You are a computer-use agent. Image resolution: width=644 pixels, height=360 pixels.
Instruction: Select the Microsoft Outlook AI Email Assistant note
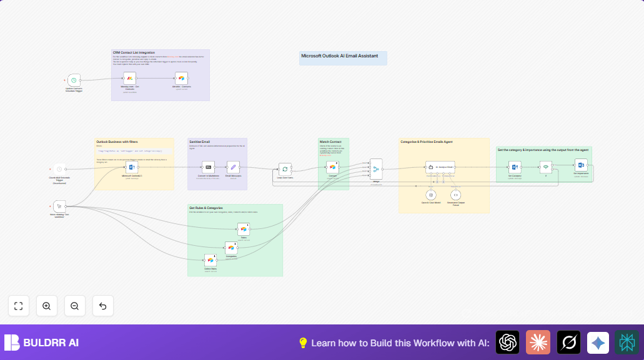[343, 58]
